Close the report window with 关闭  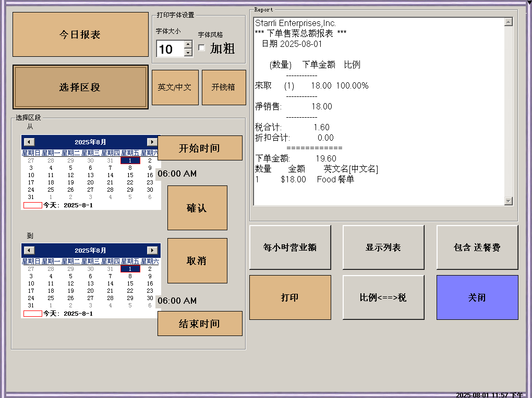click(x=477, y=297)
